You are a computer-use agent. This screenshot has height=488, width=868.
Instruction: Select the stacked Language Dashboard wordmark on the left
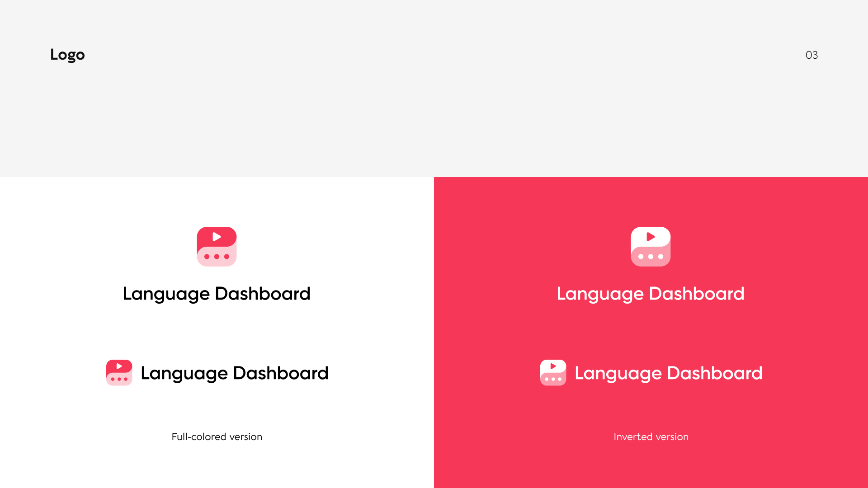[217, 293]
